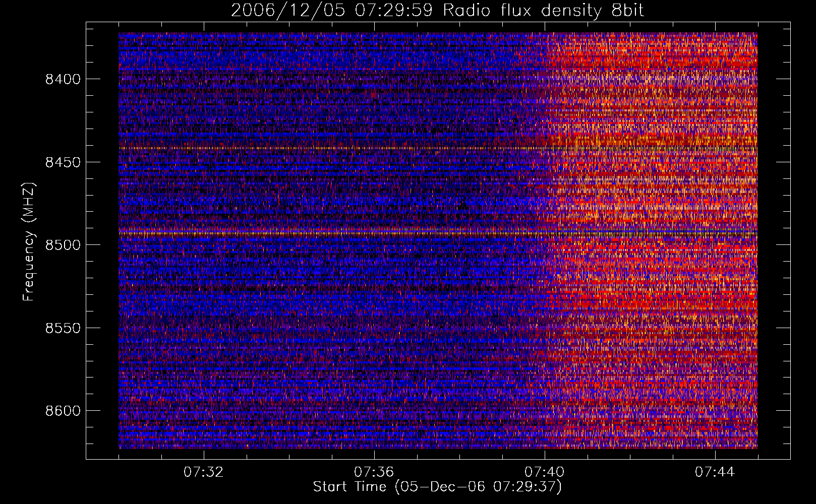816x504 pixels.
Task: Click the 07:44 time axis label
Action: click(x=715, y=472)
